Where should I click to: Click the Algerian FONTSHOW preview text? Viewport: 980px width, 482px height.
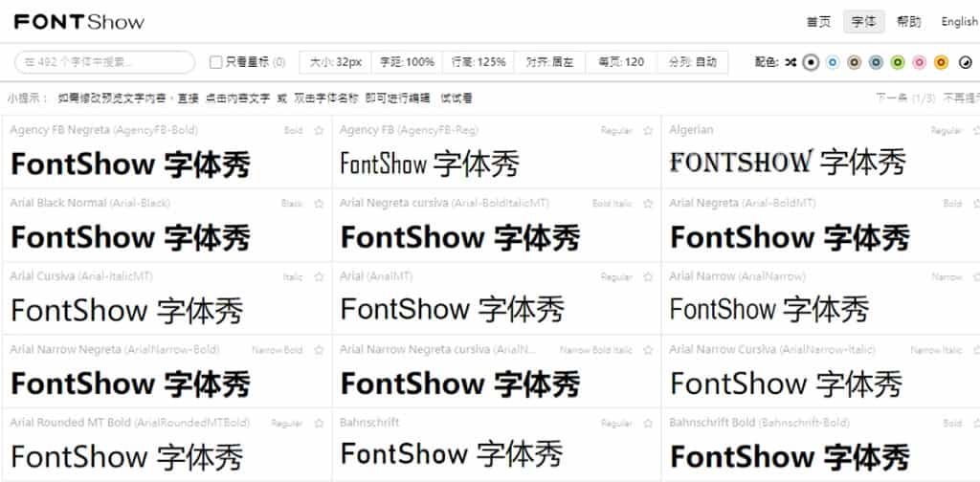pyautogui.click(x=788, y=163)
